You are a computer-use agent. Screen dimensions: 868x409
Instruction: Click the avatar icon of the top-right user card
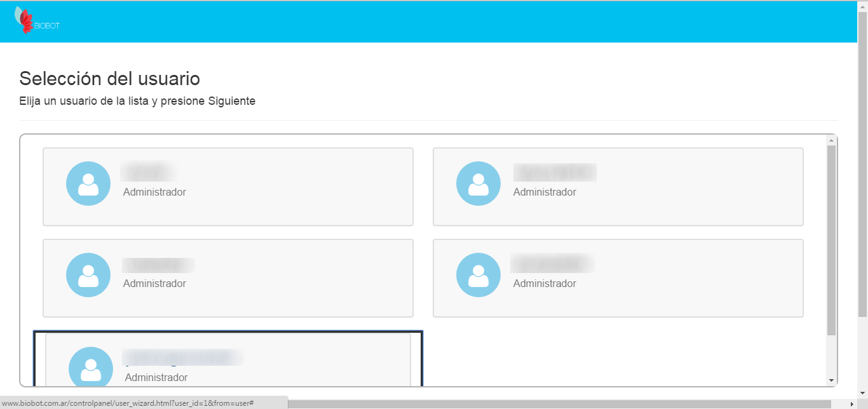coord(478,184)
